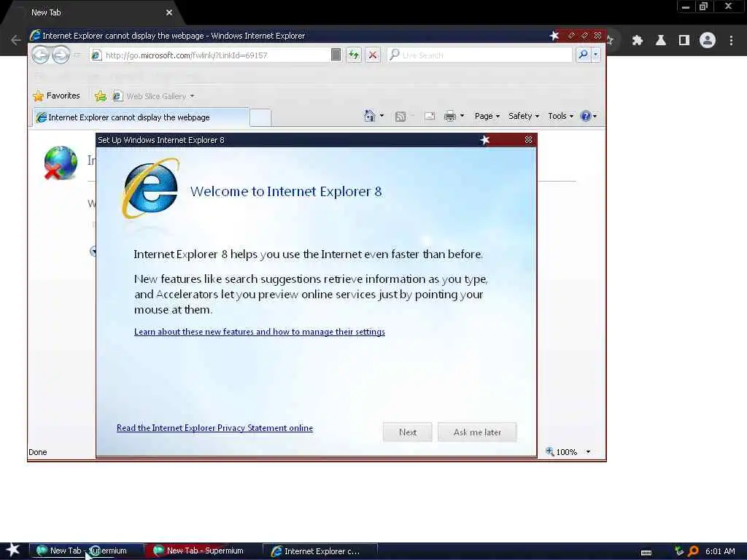Click the Live Search magnifier button

tap(583, 55)
